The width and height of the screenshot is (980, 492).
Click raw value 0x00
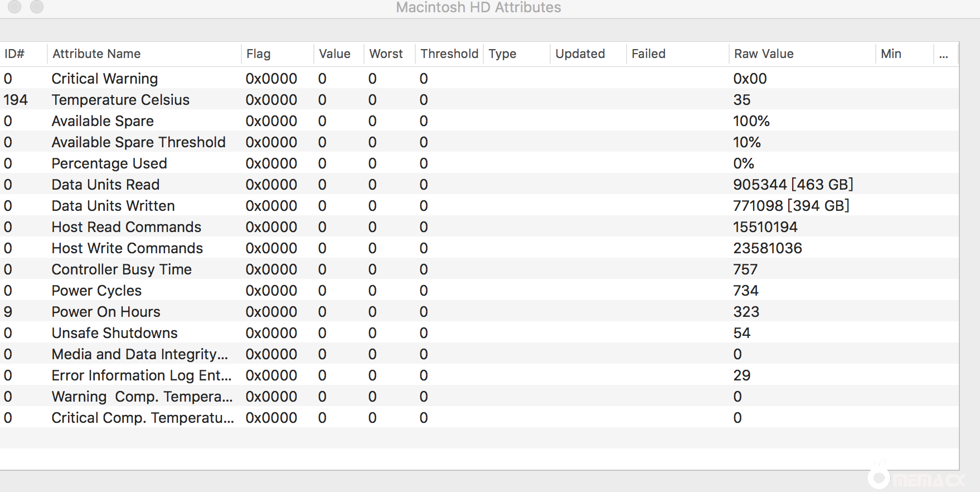(750, 79)
